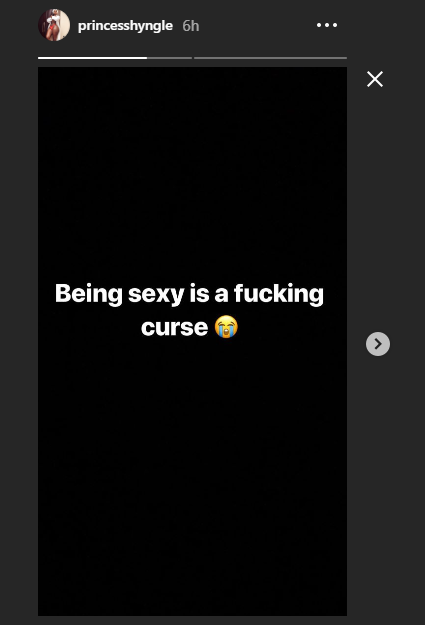Jump to the second story progress segment

[x=270, y=58]
